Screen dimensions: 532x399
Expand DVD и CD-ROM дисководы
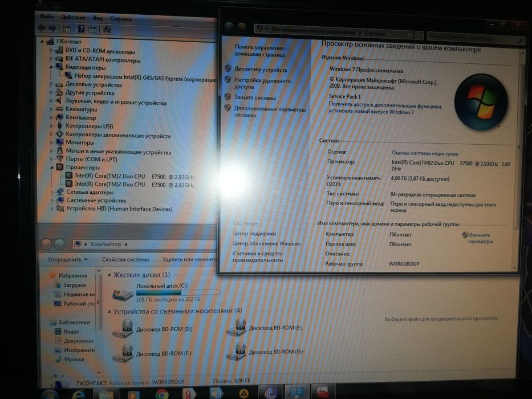coord(51,50)
